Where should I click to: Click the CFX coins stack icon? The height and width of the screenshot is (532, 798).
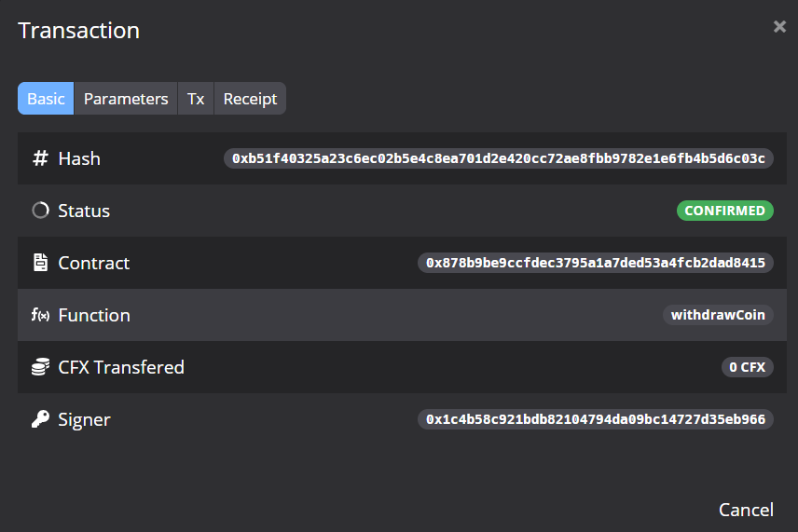click(40, 367)
